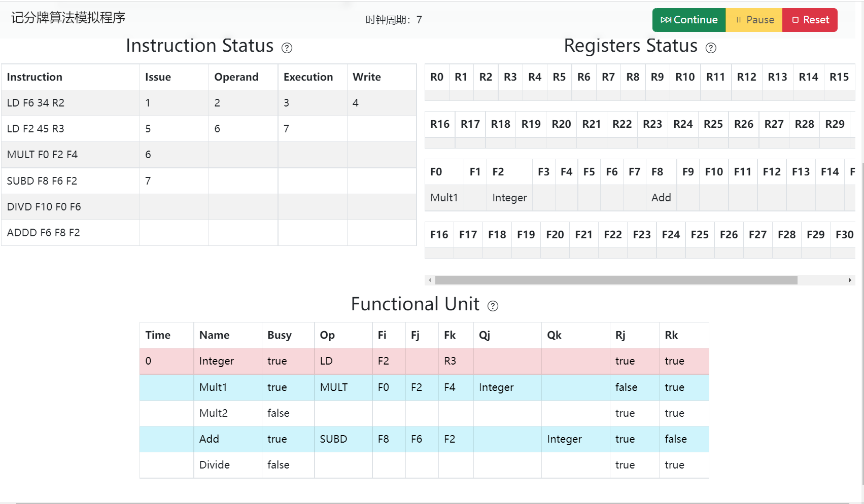The width and height of the screenshot is (864, 504).
Task: Click the page title '记分牌算法模拟程序'
Action: (68, 18)
